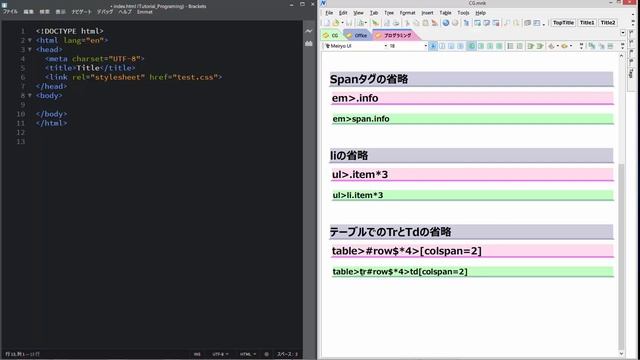Screen dimensions: 640x360
Task: Click the cut scissors icon in CG.mmk toolbar
Action: click(407, 23)
